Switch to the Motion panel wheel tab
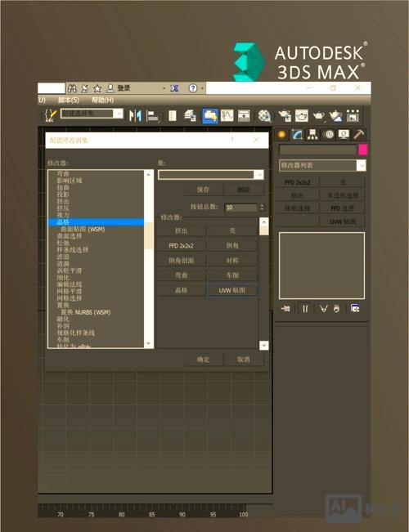Viewport: 409px width, 532px height. tap(329, 135)
